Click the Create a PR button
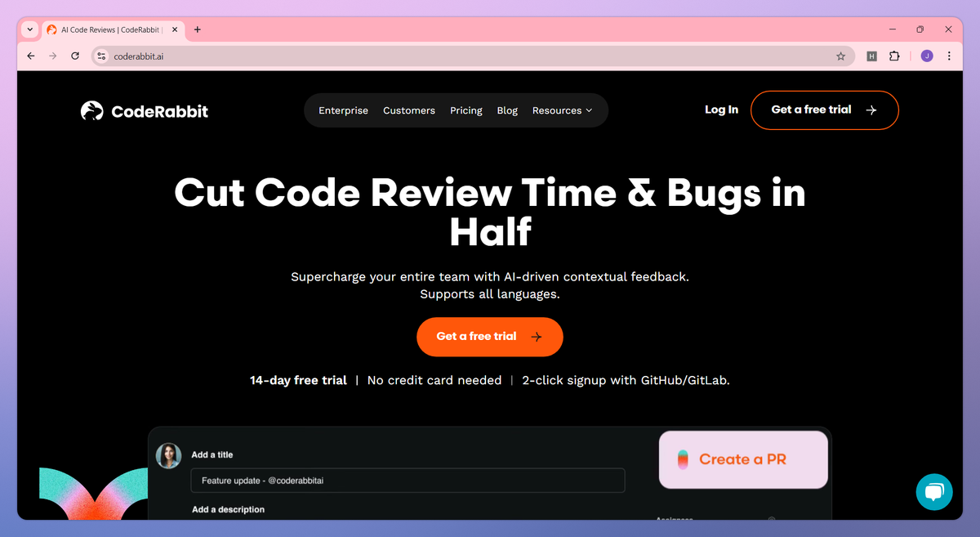The height and width of the screenshot is (537, 980). coord(743,459)
